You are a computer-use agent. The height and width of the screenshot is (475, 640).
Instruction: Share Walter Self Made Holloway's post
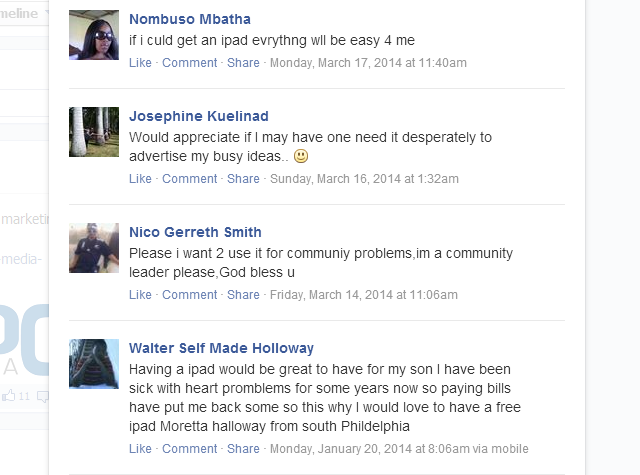(x=243, y=449)
